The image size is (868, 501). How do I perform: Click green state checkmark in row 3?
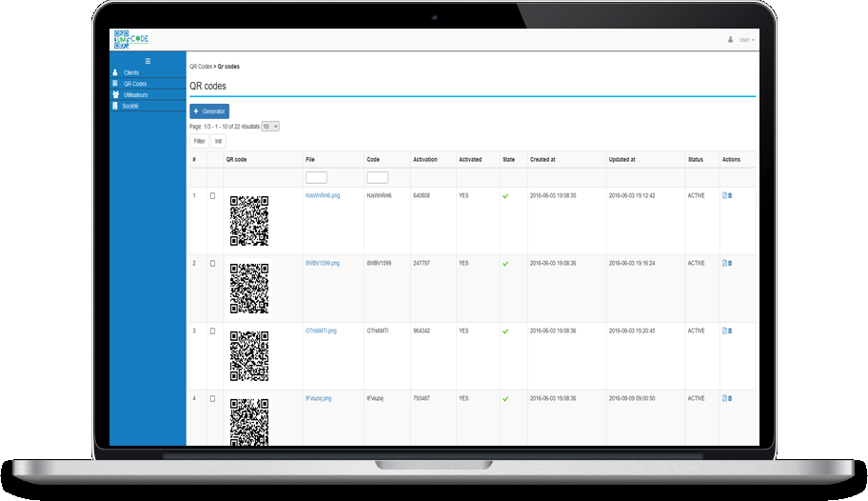[505, 331]
